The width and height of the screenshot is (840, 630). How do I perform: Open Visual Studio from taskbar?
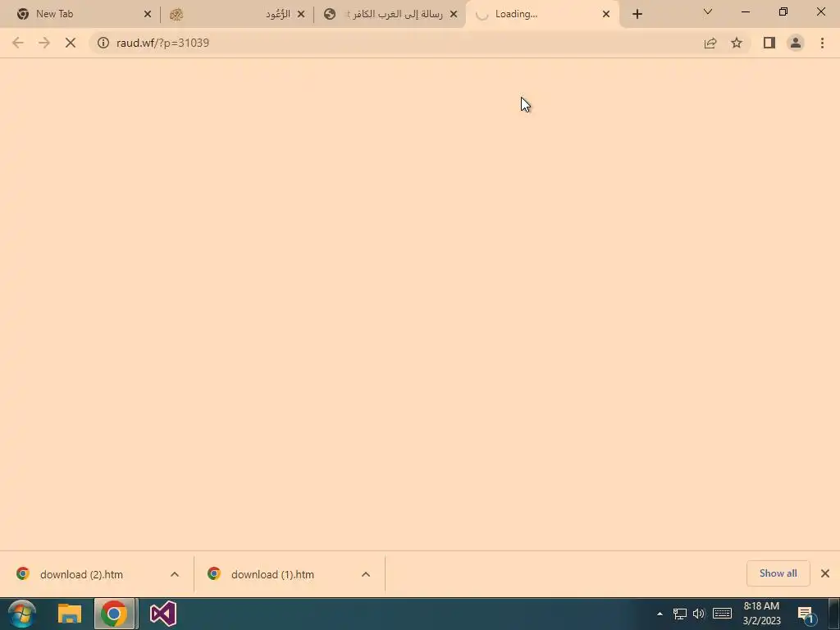click(163, 614)
